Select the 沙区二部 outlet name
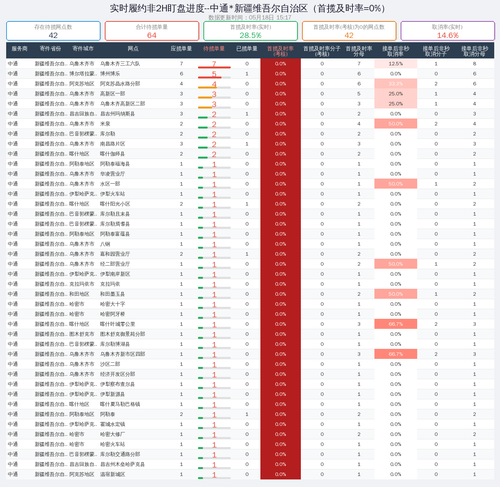The width and height of the screenshot is (500, 487). pos(110,364)
